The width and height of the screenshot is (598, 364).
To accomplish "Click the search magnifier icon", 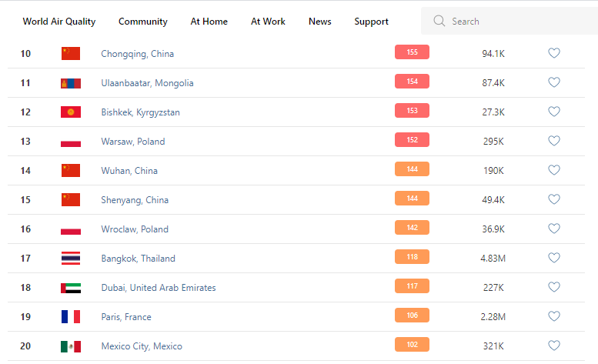I will pyautogui.click(x=439, y=22).
